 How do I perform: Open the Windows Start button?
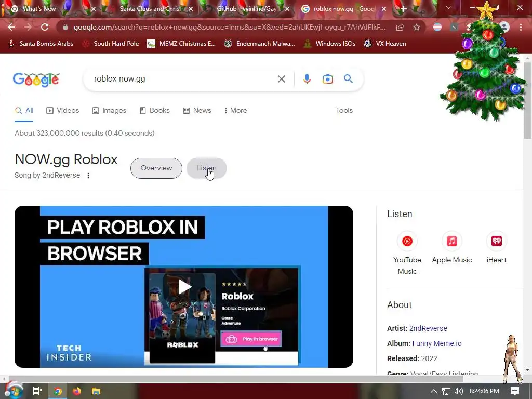[14, 391]
